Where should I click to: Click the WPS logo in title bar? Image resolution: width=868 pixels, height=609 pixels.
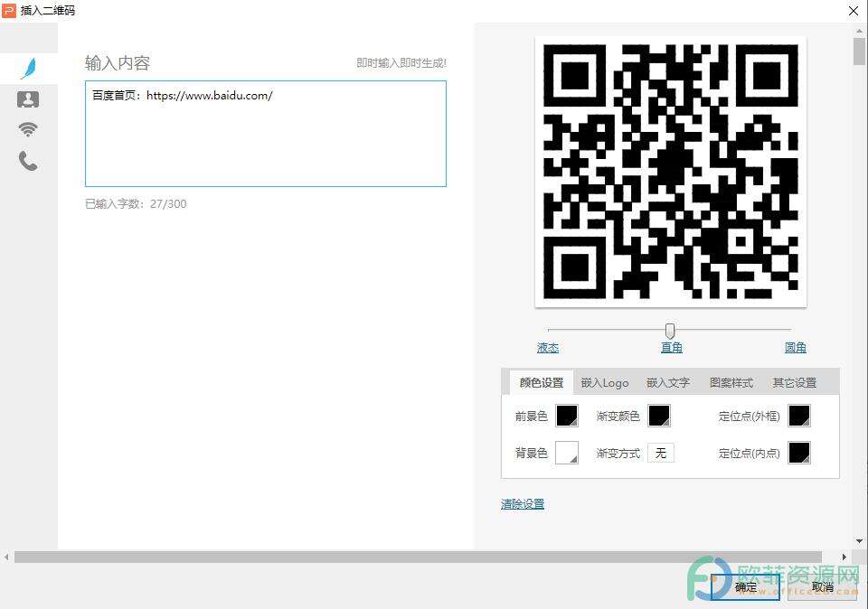coord(9,11)
